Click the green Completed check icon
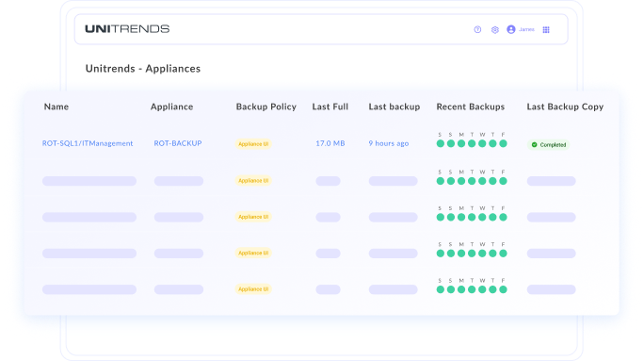This screenshot has height=361, width=644. [535, 145]
